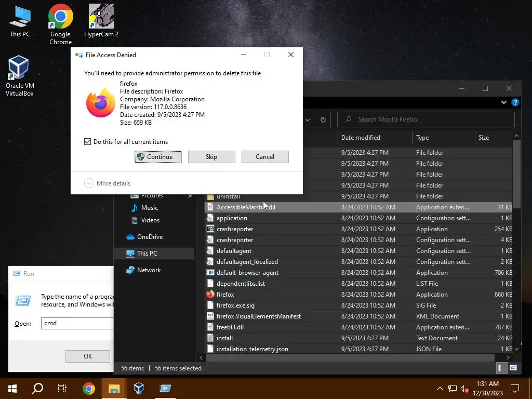Select the freebl3.dll file
The image size is (532, 399).
pos(358,327)
